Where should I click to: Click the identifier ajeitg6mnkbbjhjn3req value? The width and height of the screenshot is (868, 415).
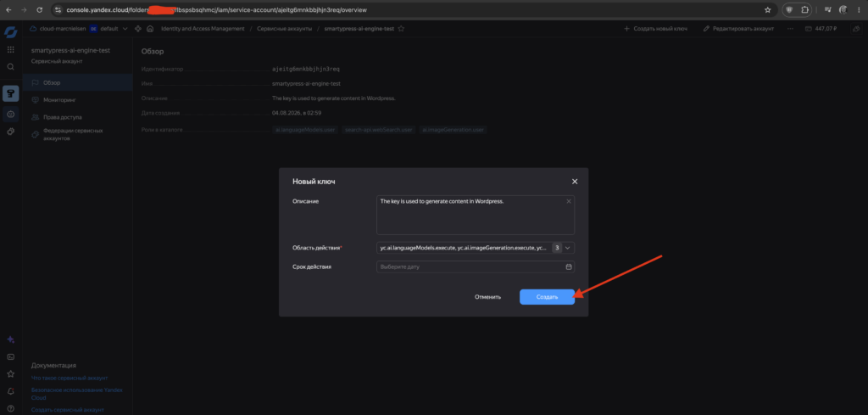305,70
